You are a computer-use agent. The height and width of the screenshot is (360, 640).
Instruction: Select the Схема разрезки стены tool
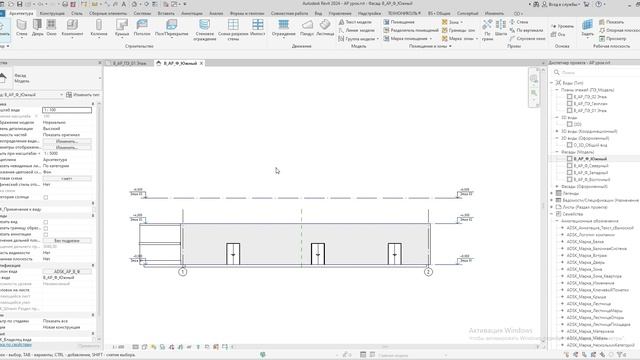click(x=233, y=30)
